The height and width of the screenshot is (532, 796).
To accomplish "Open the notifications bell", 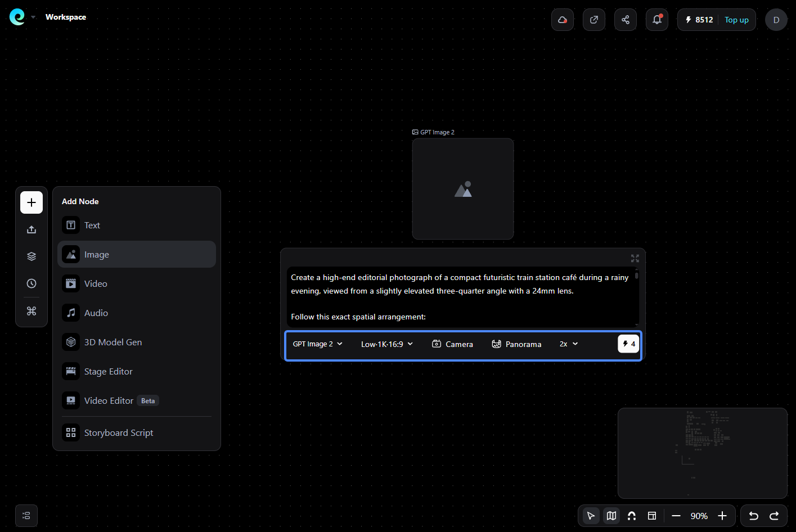I will (657, 20).
